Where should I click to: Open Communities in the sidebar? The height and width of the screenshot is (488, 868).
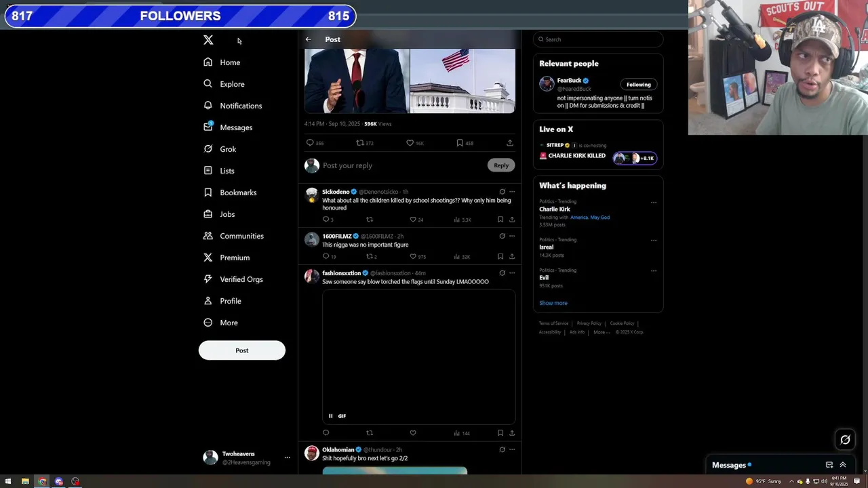click(x=233, y=236)
